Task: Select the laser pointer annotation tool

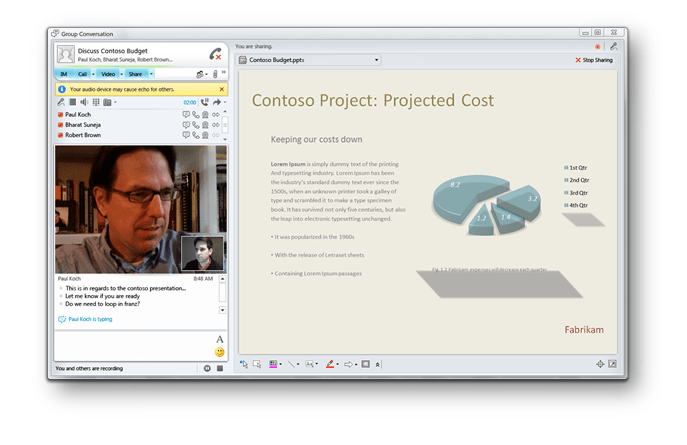Action: (x=244, y=364)
